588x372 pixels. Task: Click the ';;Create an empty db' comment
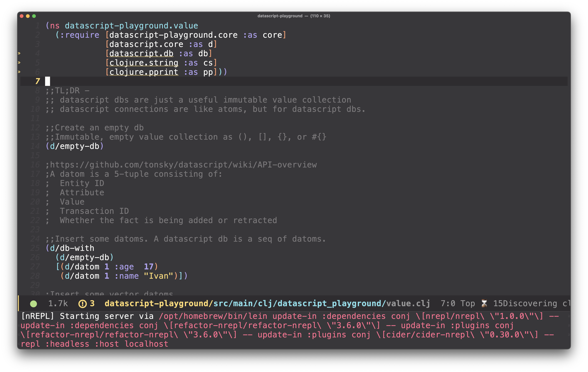click(x=94, y=127)
